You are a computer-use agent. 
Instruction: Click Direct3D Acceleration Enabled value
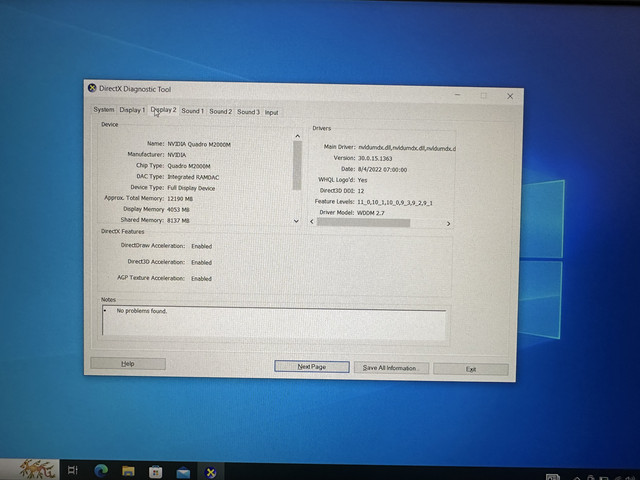click(202, 262)
